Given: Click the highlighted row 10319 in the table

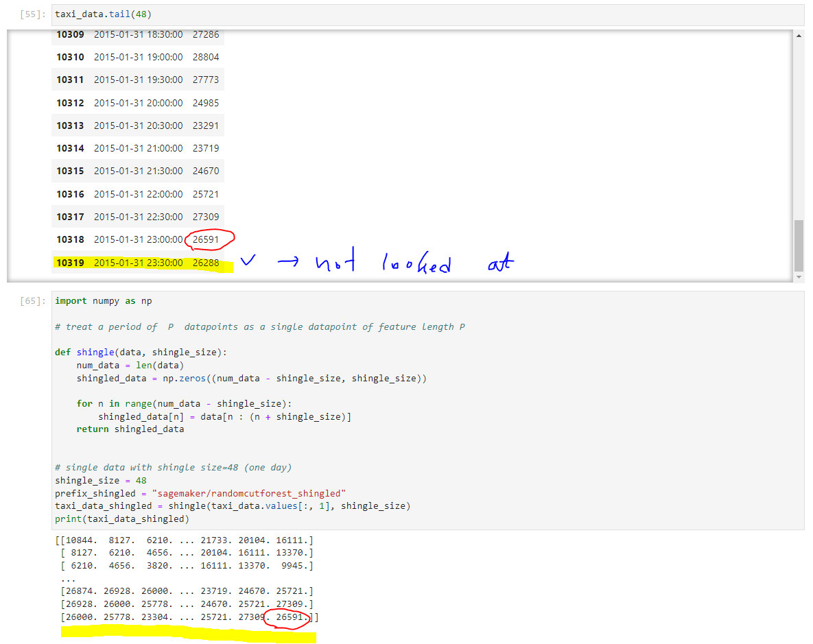Looking at the screenshot, I should click(137, 262).
